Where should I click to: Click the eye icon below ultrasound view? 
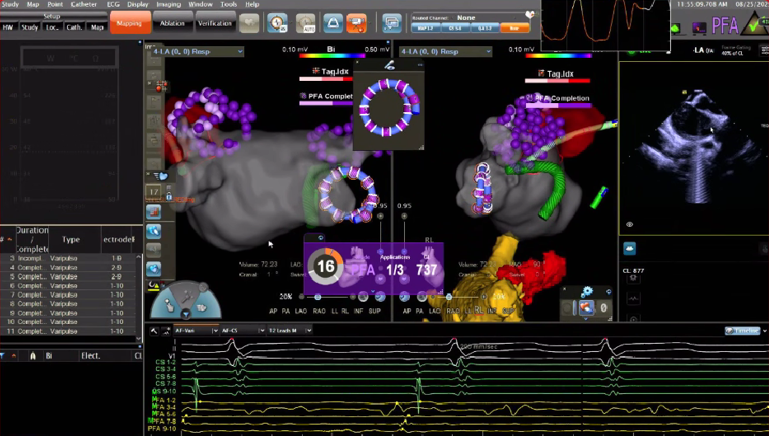630,225
